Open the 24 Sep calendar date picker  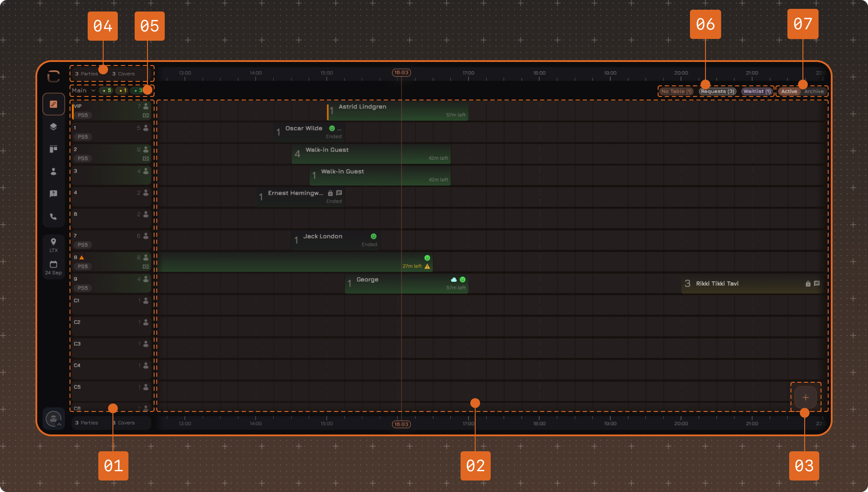(x=54, y=268)
